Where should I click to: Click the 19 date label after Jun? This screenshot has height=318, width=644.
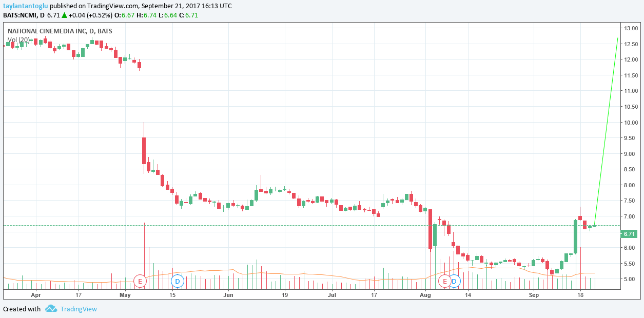click(285, 295)
